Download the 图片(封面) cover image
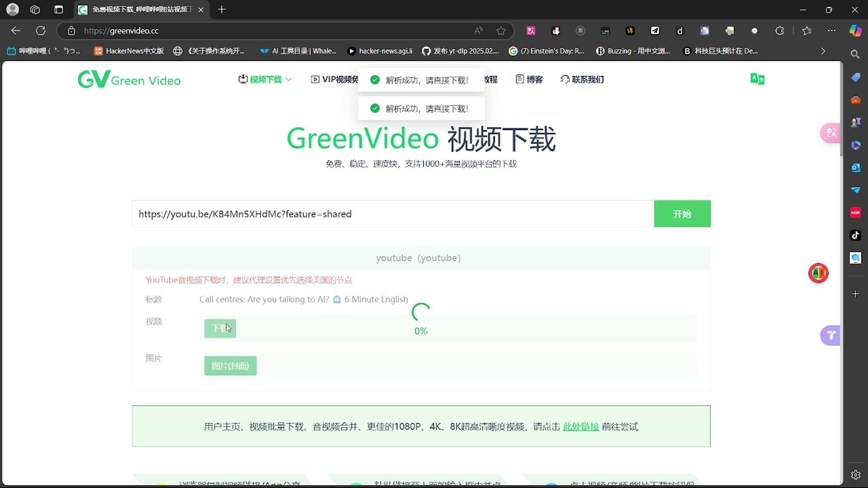The image size is (868, 488). point(230,366)
